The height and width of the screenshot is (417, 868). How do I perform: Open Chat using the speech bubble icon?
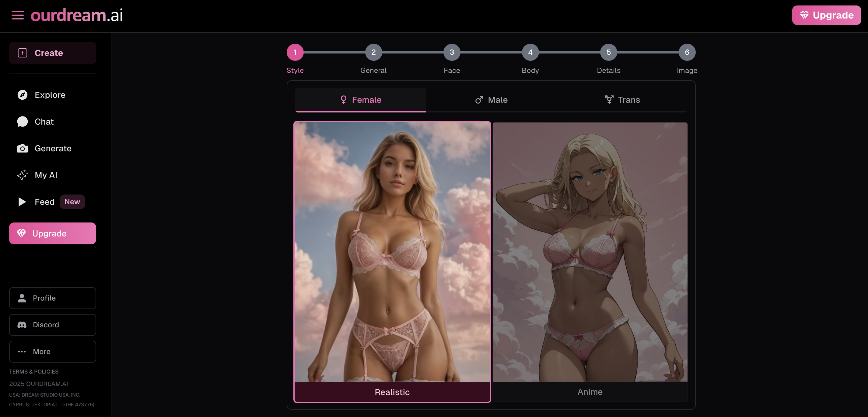(22, 122)
